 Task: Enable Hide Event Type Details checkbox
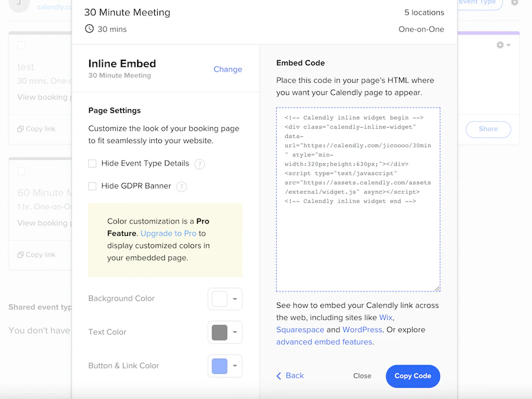point(92,164)
